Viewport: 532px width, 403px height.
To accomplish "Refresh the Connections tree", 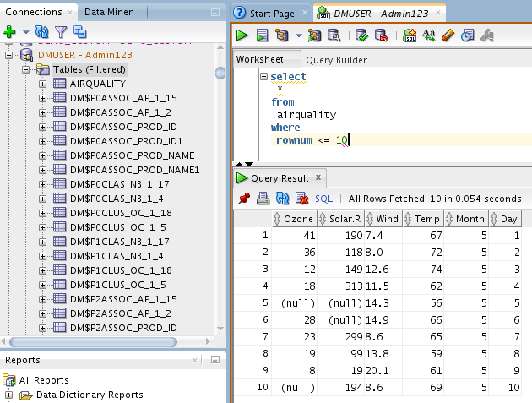I will 41,32.
